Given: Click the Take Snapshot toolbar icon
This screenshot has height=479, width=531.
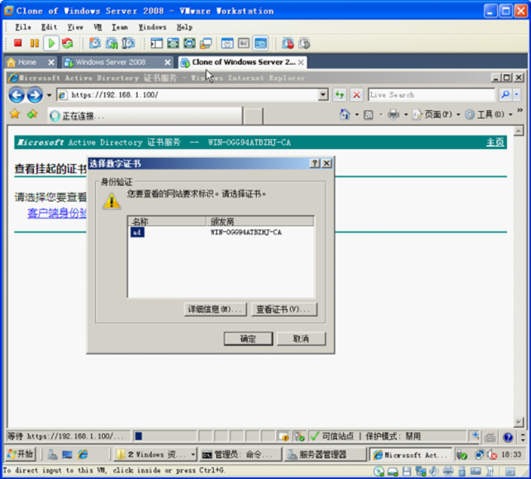Looking at the screenshot, I should pyautogui.click(x=95, y=43).
